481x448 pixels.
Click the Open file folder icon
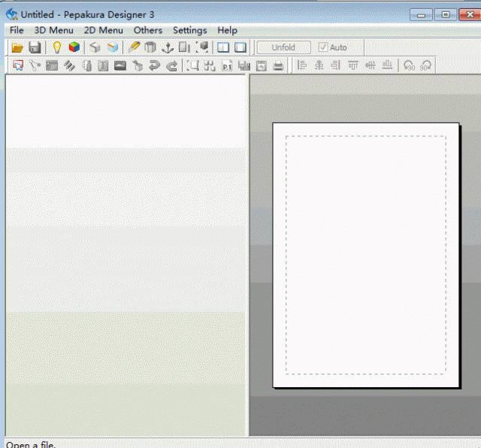point(17,47)
